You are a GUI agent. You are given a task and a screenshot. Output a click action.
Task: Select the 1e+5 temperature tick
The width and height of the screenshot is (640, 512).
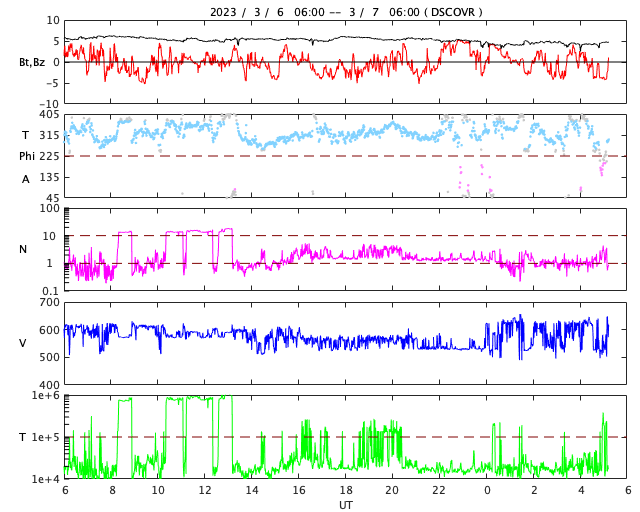point(46,437)
